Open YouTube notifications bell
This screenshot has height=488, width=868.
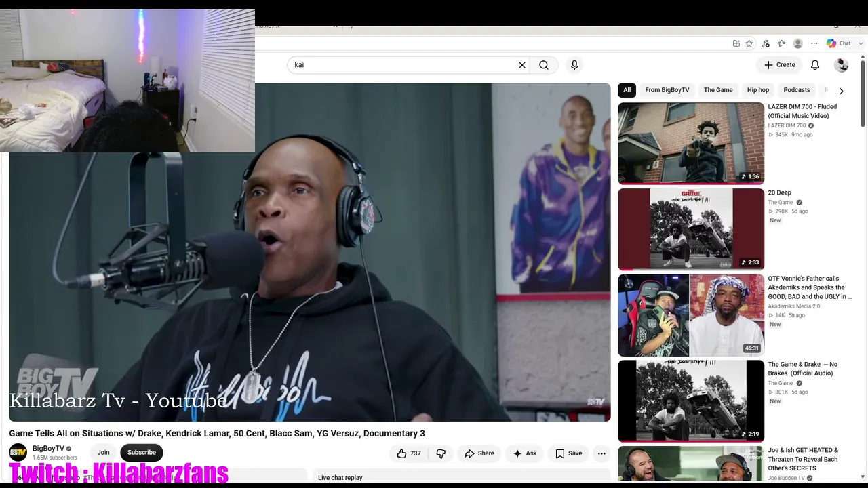pyautogui.click(x=815, y=65)
